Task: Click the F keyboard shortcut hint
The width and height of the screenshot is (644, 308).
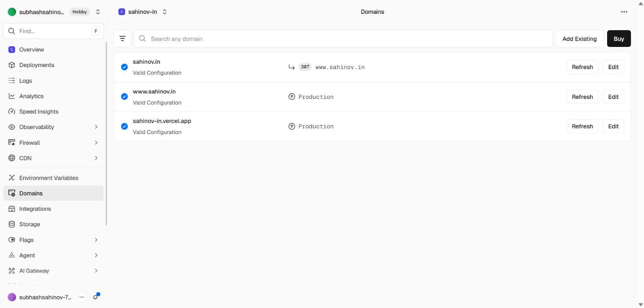Action: pos(96,31)
